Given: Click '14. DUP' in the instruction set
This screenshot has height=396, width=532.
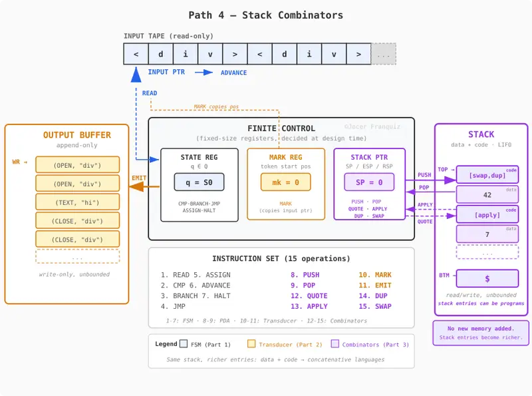Looking at the screenshot, I should [x=373, y=296].
